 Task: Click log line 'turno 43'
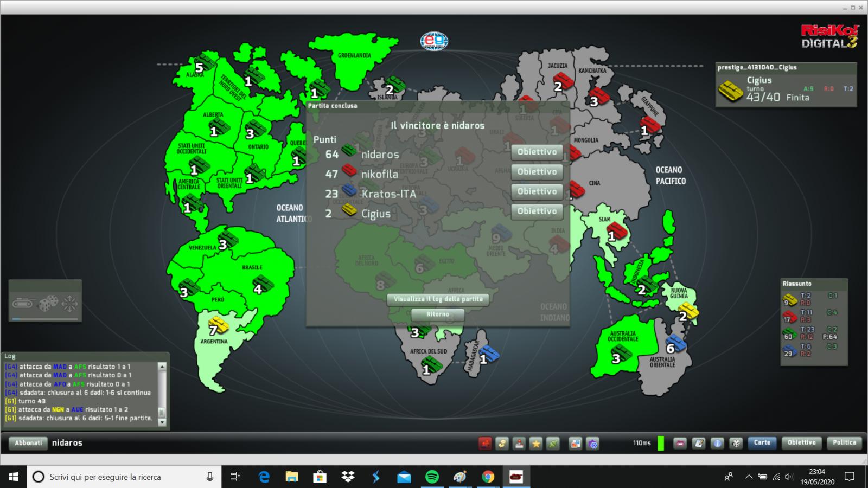point(25,401)
